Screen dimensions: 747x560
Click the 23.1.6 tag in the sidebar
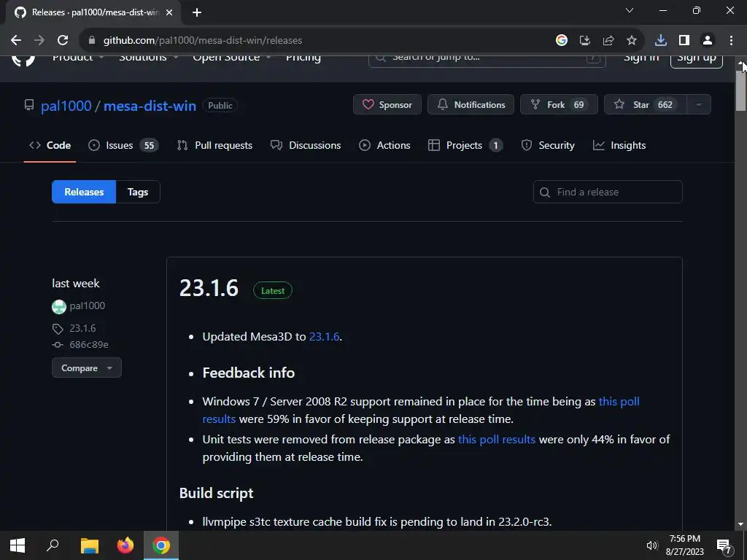[82, 329]
